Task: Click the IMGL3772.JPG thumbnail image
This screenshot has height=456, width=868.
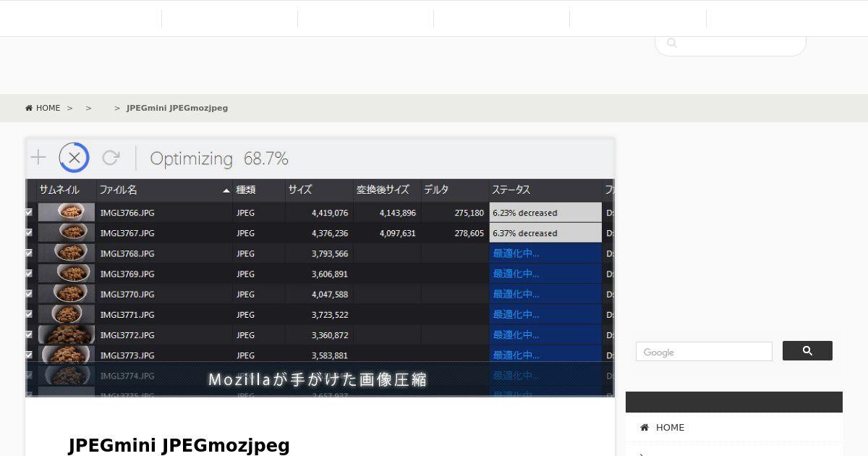Action: tap(67, 334)
